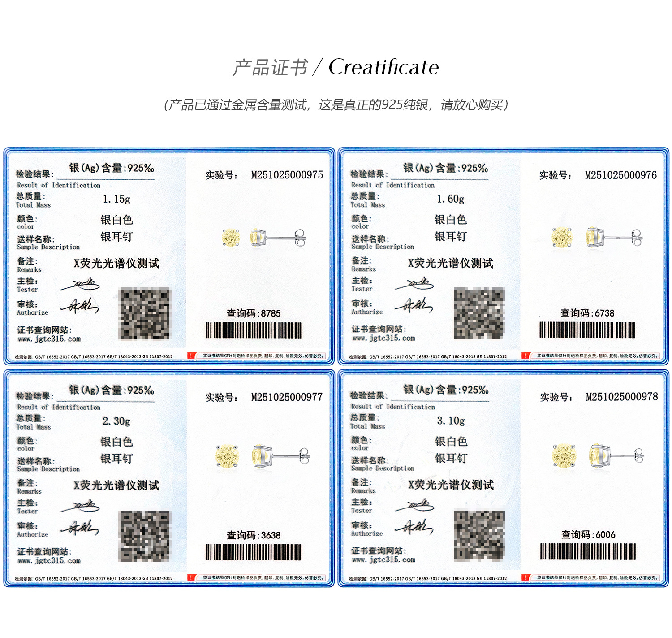Click the barcode under query code 6006
Image resolution: width=672 pixels, height=638 pixels.
pos(588,551)
